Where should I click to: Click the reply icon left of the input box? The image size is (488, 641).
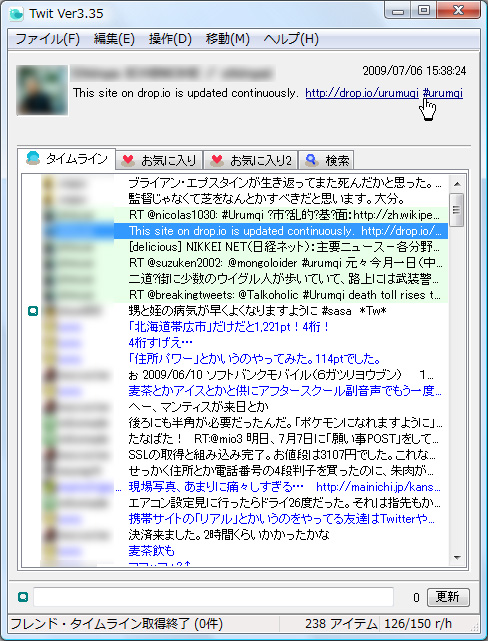point(23,597)
